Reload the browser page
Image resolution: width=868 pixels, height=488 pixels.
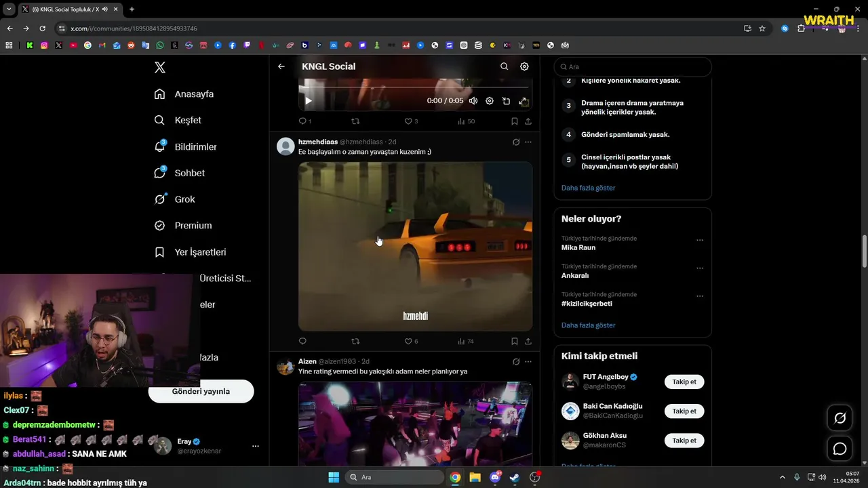click(x=42, y=28)
